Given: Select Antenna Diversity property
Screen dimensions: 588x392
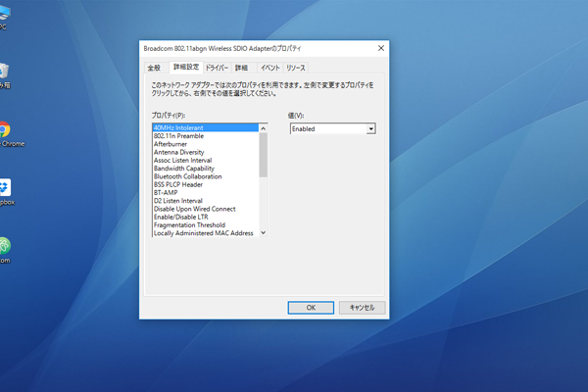Looking at the screenshot, I should 178,152.
